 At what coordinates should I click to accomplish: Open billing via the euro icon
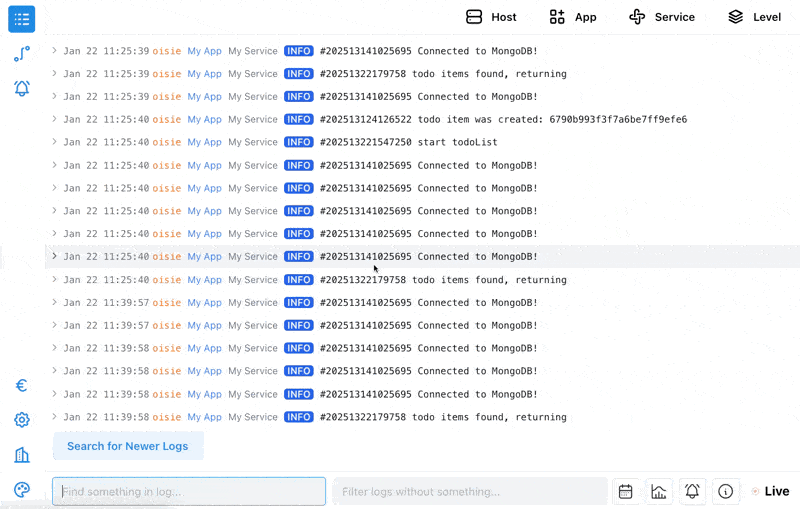click(x=22, y=386)
